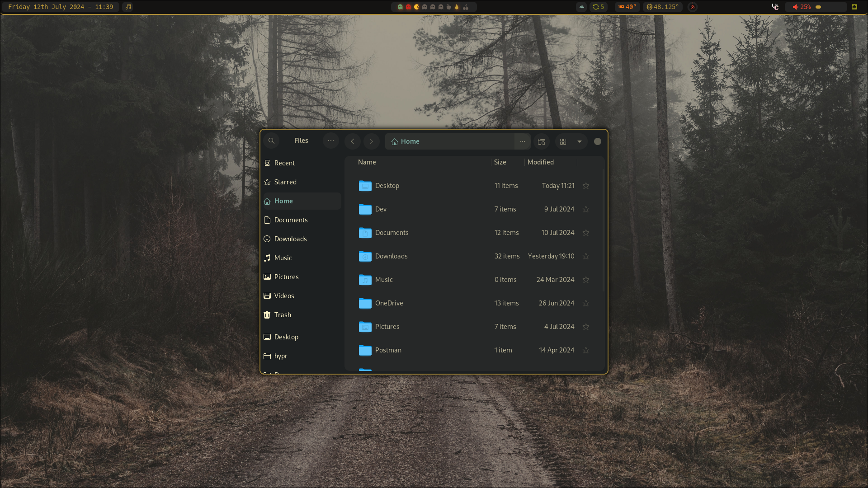
Task: Click the volume 25% indicator
Action: pyautogui.click(x=802, y=7)
